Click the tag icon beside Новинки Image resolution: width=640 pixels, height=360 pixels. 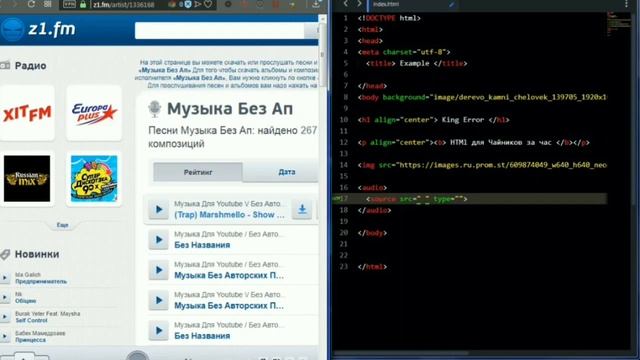click(x=5, y=254)
